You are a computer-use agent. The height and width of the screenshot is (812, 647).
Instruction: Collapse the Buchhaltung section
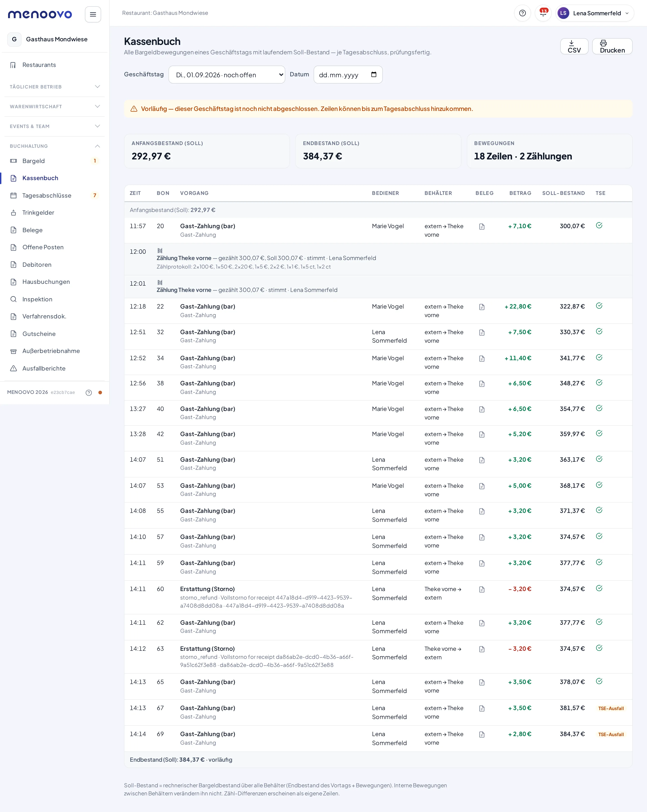[55, 146]
